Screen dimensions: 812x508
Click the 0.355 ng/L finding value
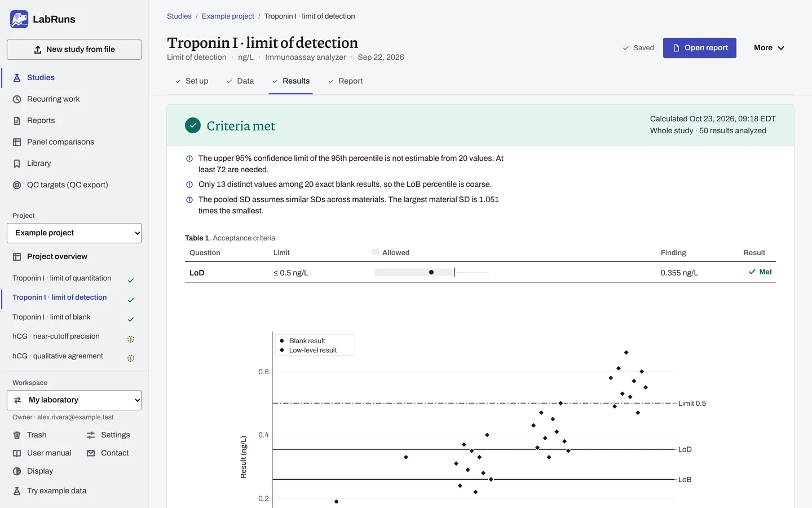pyautogui.click(x=679, y=273)
